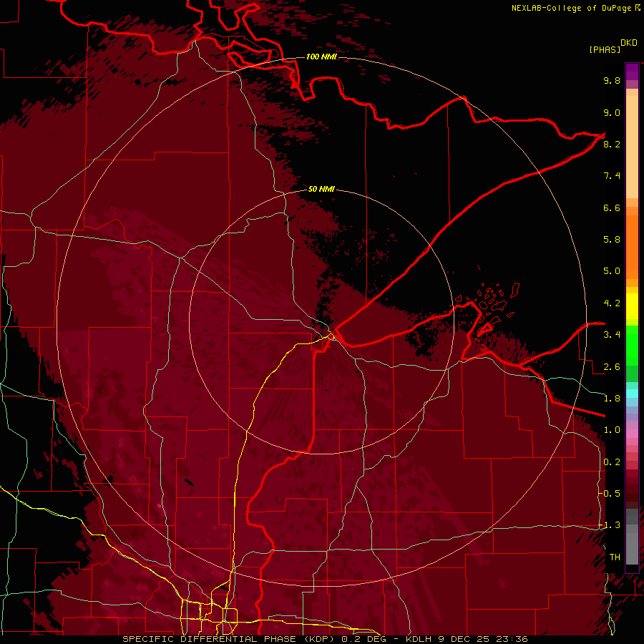Click the 7.4 scale value
The height and width of the screenshot is (644, 644).
[612, 176]
